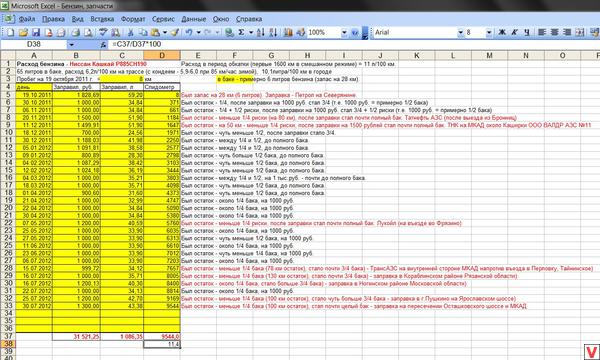
Task: Select column D by its header
Action: [x=162, y=55]
